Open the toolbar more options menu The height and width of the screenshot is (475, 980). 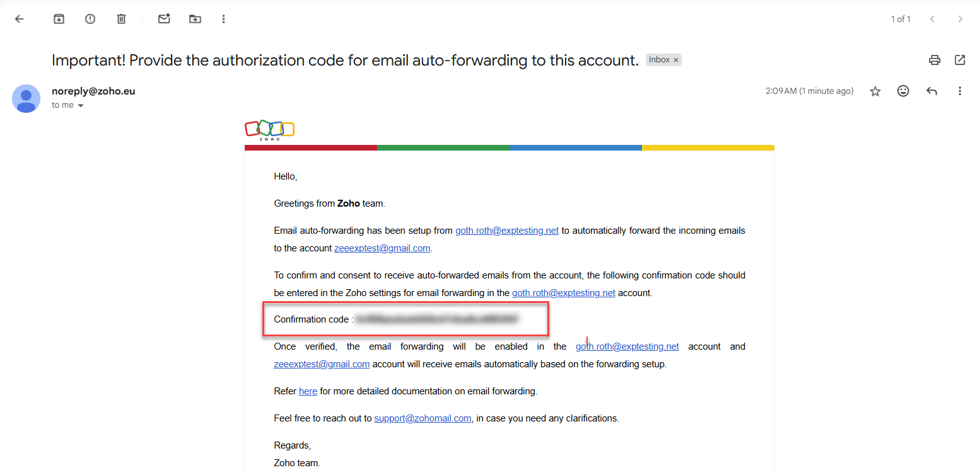[x=223, y=19]
